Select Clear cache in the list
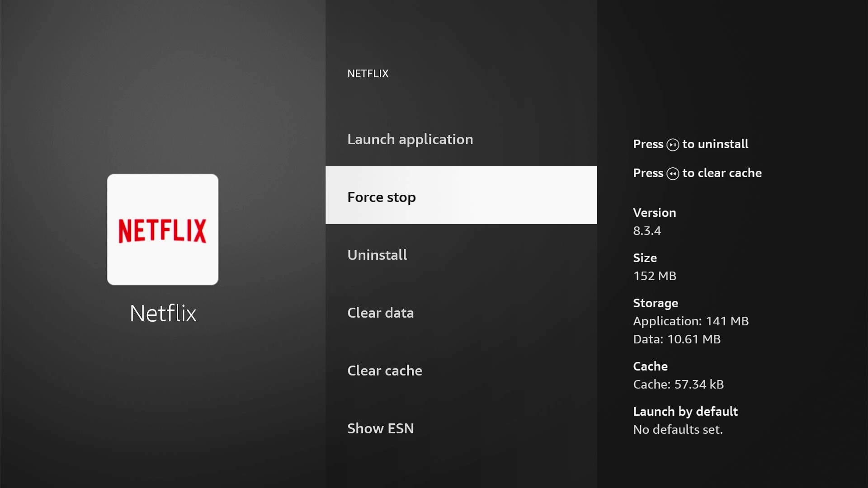The height and width of the screenshot is (488, 868). click(461, 371)
